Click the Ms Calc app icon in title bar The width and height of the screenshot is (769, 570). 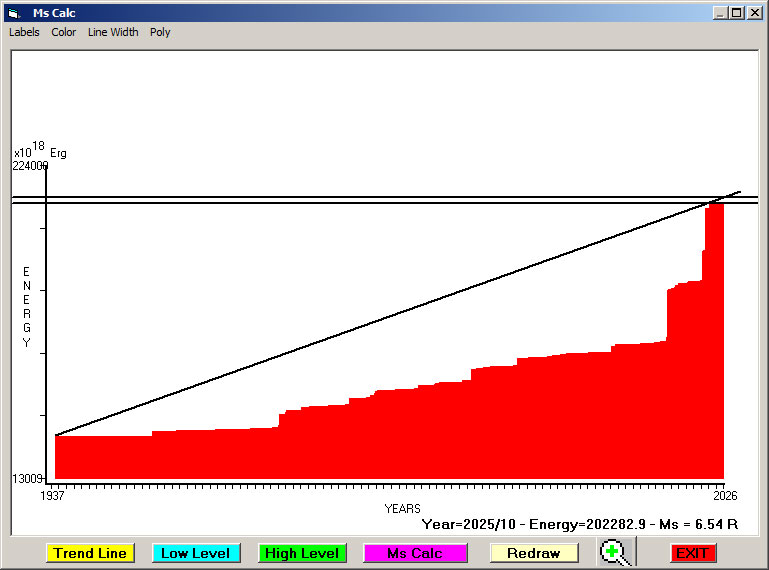click(x=13, y=13)
